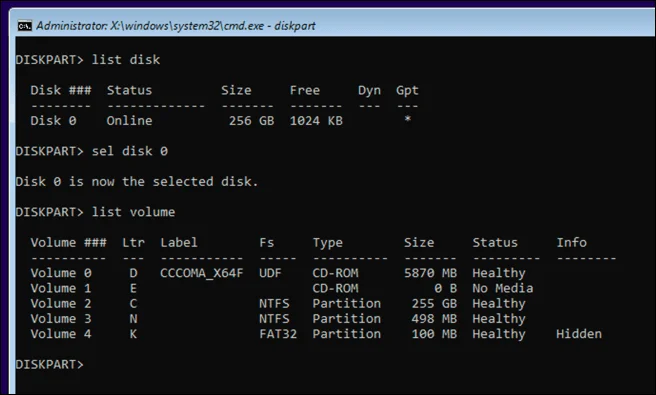Click the '5870 MB' size value
Screen dimensions: 656x395
click(430, 273)
